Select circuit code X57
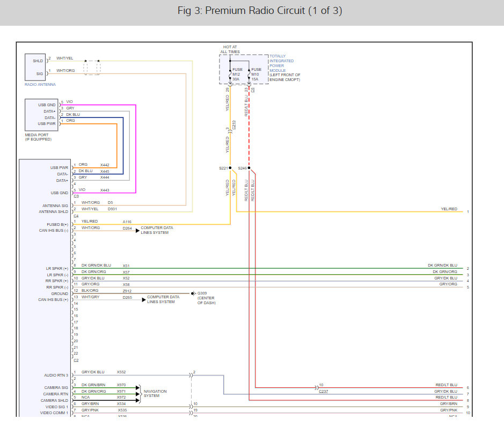This screenshot has height=434, width=504. 126,272
